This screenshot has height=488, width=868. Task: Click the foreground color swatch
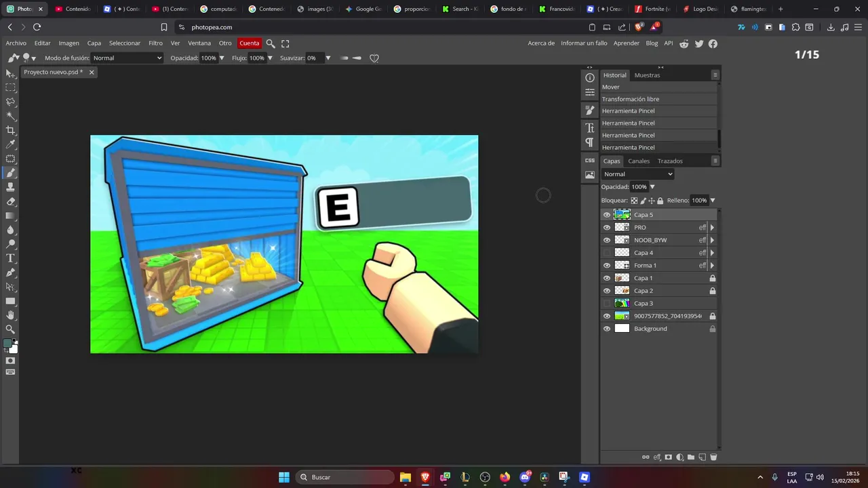(7, 344)
